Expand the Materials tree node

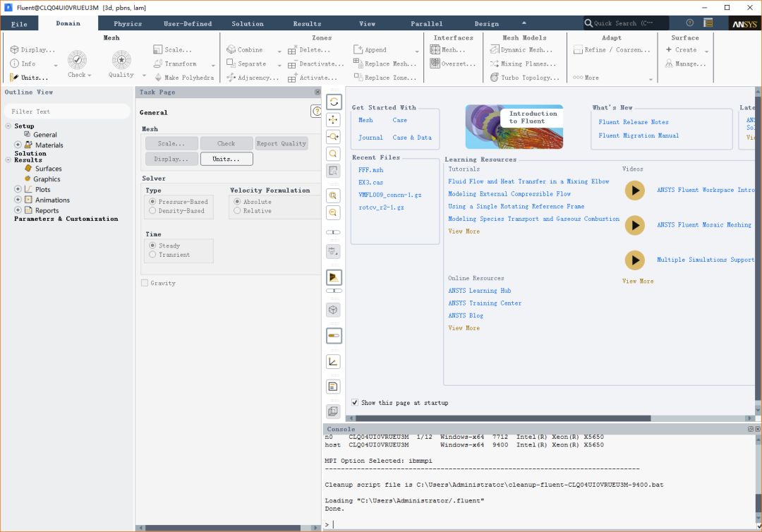pyautogui.click(x=18, y=145)
